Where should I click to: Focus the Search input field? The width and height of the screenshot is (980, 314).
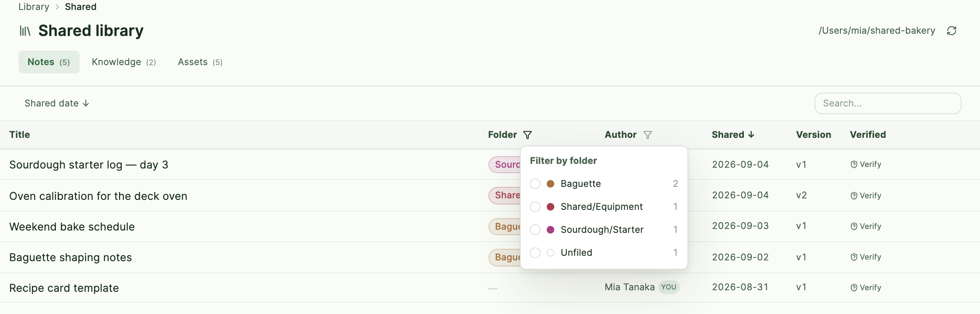coord(888,103)
